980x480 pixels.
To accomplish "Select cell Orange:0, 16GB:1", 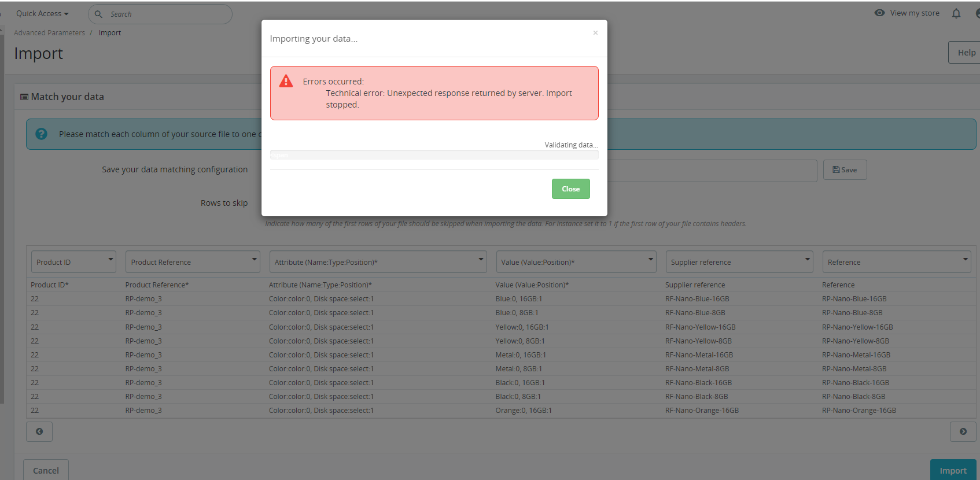I will pyautogui.click(x=524, y=411).
